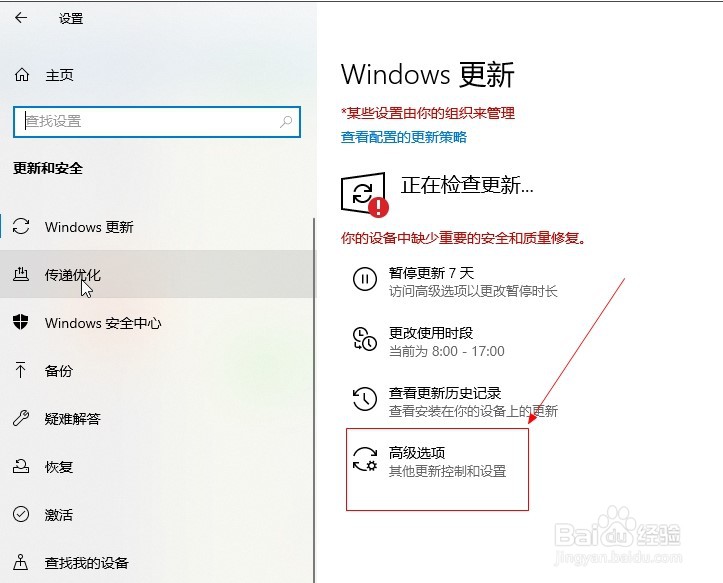Select 传递优化 in the sidebar
The height and width of the screenshot is (583, 723).
coord(156,274)
